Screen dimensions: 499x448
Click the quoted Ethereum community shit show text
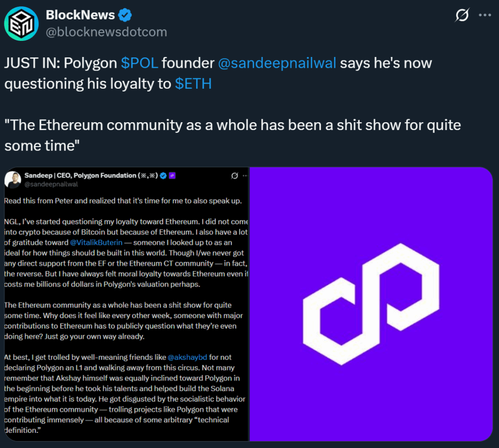[x=232, y=135]
